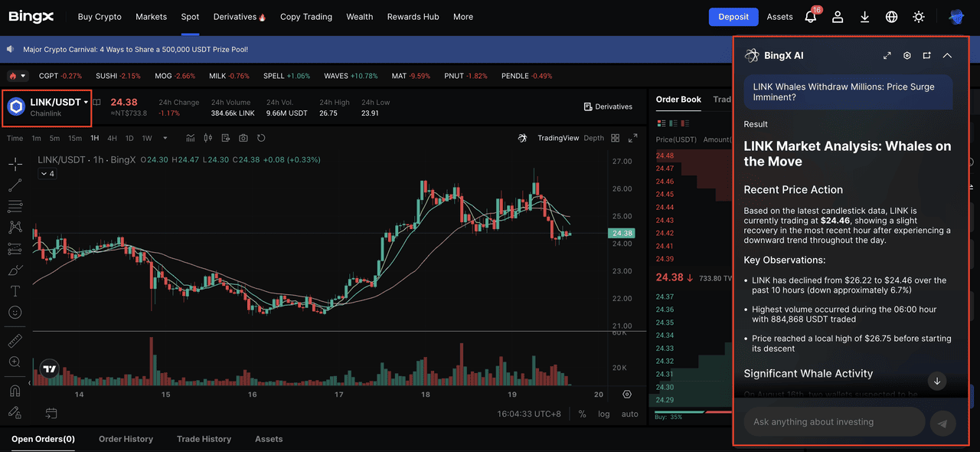
Task: Select the 4H timeframe
Action: 113,139
